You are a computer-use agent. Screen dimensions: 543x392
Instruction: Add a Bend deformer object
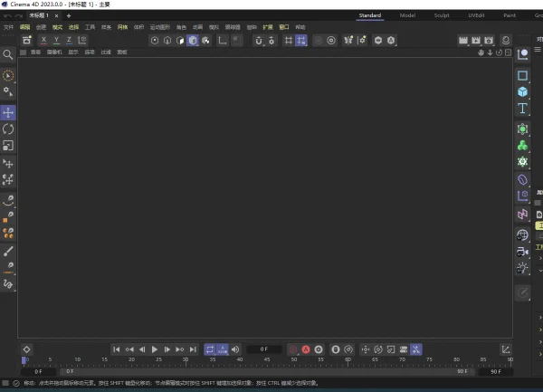522,179
